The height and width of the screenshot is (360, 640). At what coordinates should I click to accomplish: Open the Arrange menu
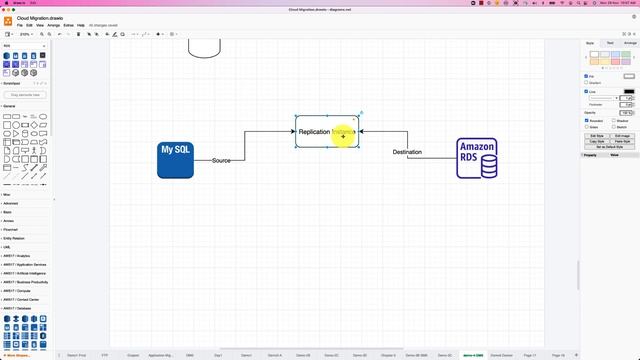click(x=53, y=25)
